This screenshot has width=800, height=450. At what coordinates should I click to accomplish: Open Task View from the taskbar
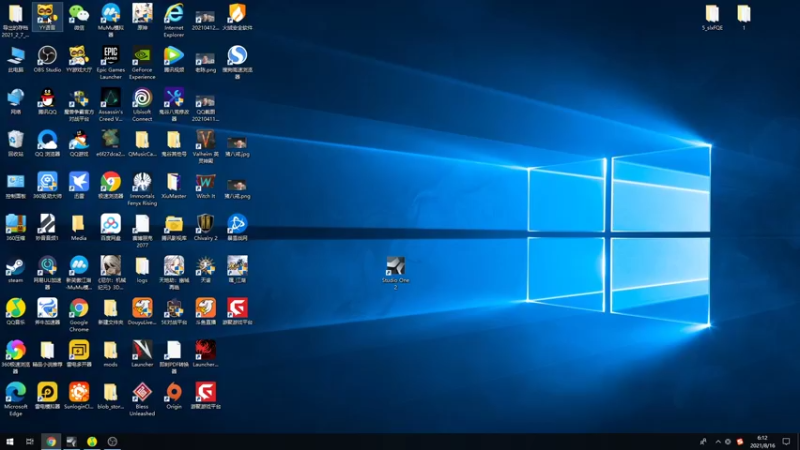(x=30, y=441)
